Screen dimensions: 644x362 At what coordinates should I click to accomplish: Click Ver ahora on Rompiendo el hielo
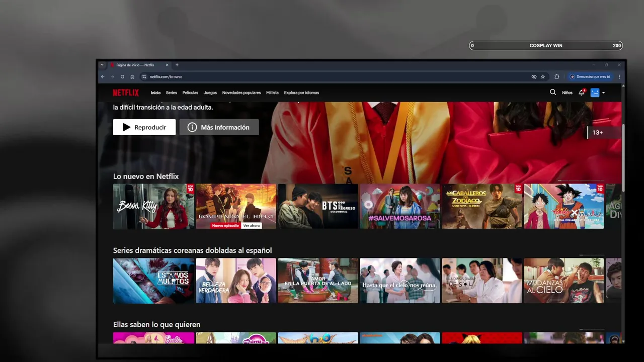click(x=252, y=226)
